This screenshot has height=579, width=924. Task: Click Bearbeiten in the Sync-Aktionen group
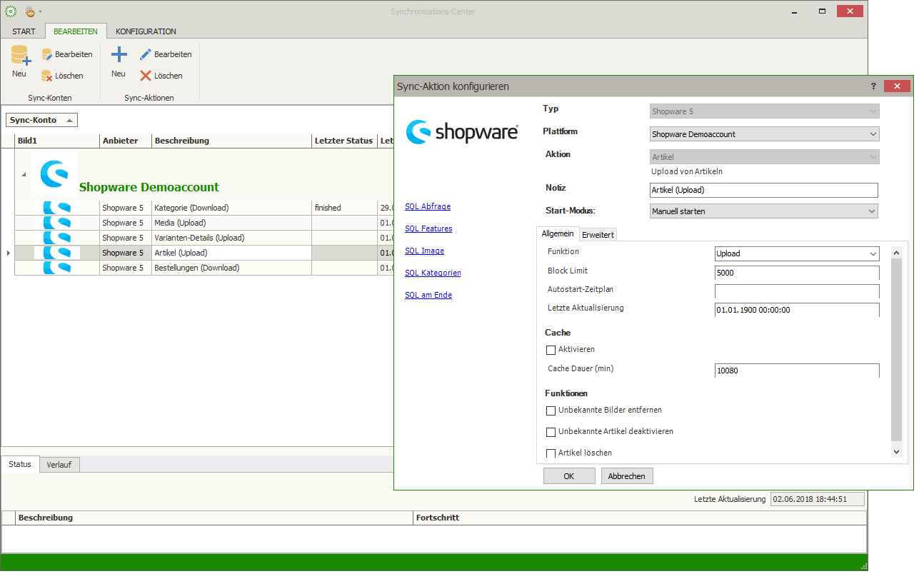tap(166, 54)
